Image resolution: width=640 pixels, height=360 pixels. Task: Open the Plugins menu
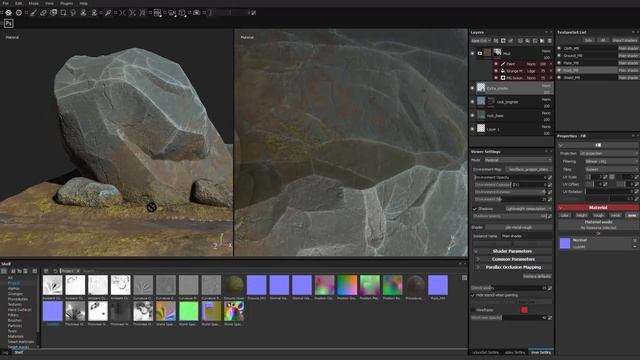[x=67, y=3]
